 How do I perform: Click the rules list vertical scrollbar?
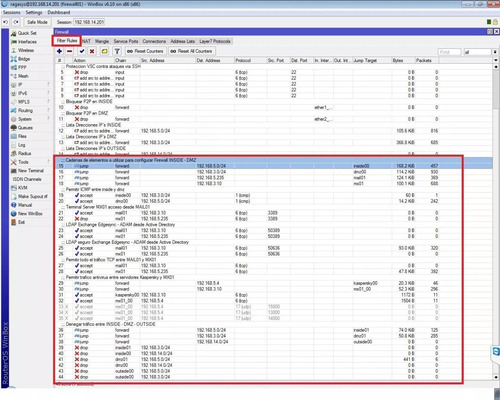(496, 222)
